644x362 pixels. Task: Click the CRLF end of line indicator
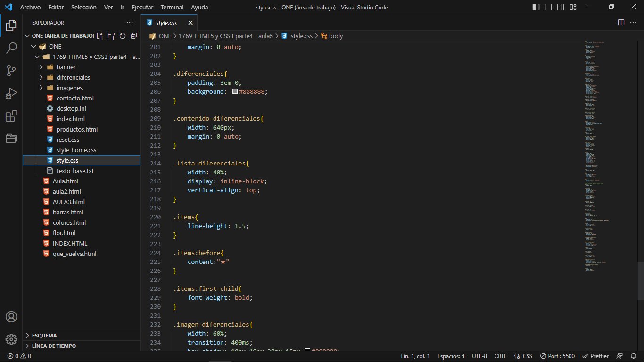[501, 356]
